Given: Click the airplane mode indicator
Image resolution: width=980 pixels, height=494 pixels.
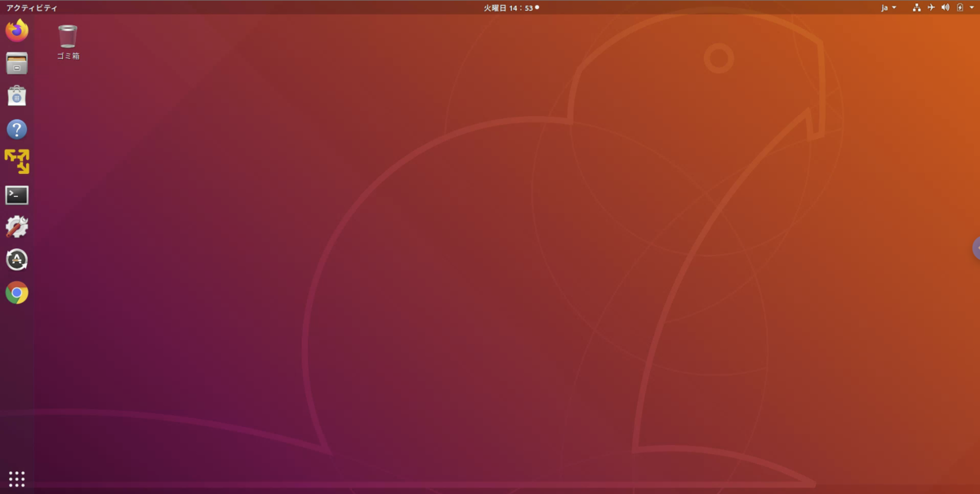Looking at the screenshot, I should click(x=931, y=7).
